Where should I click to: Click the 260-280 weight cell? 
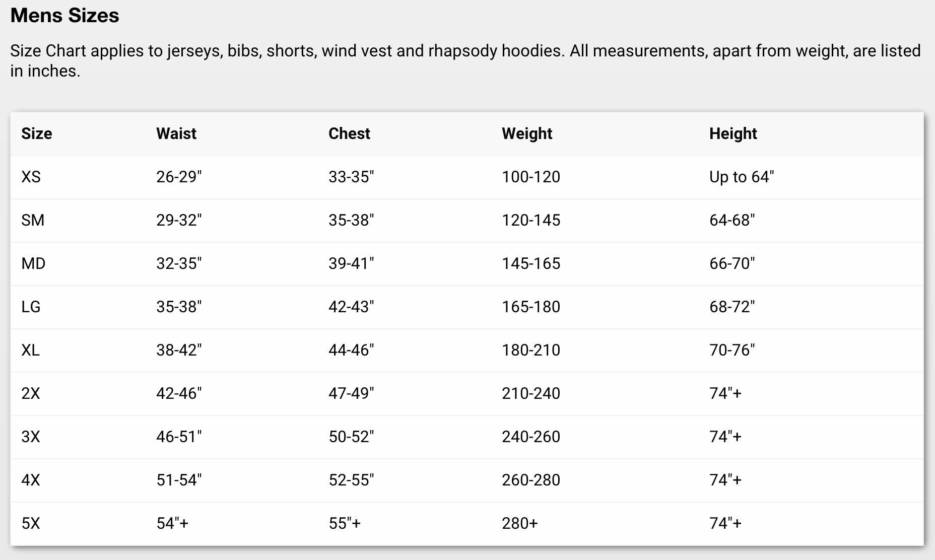coord(531,480)
